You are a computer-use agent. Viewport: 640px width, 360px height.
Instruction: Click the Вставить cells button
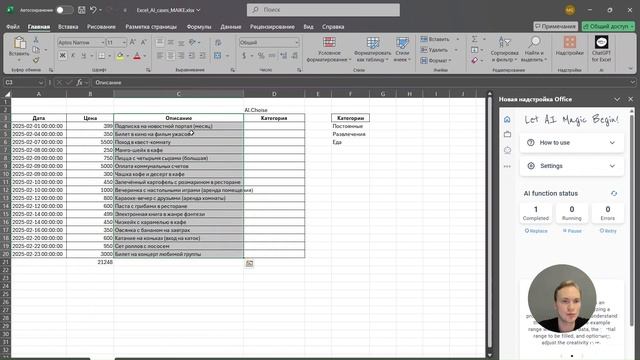click(435, 39)
